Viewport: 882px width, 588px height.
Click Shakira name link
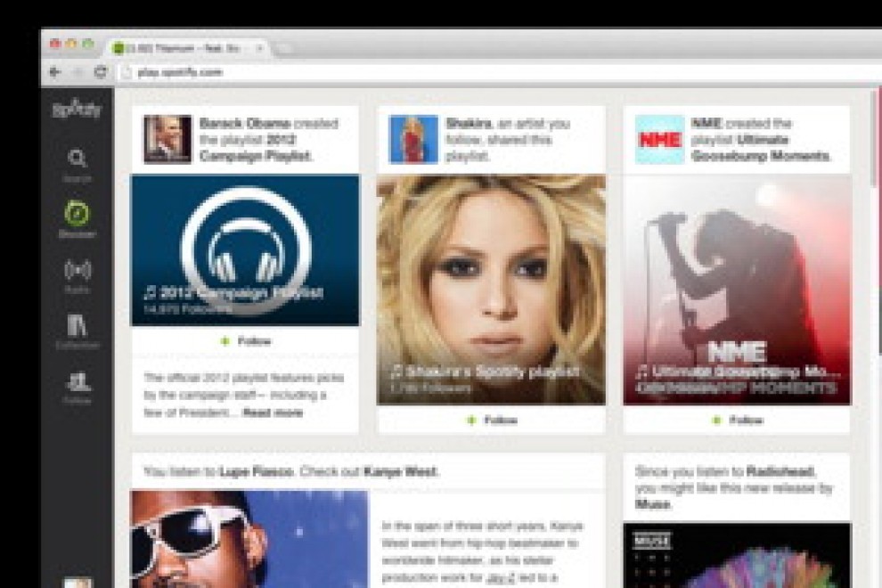pos(468,123)
